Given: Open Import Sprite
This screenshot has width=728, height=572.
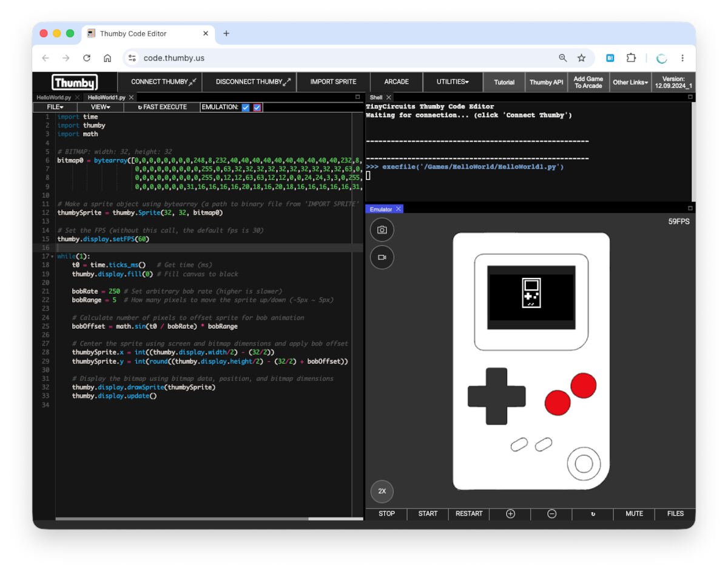Looking at the screenshot, I should [333, 82].
